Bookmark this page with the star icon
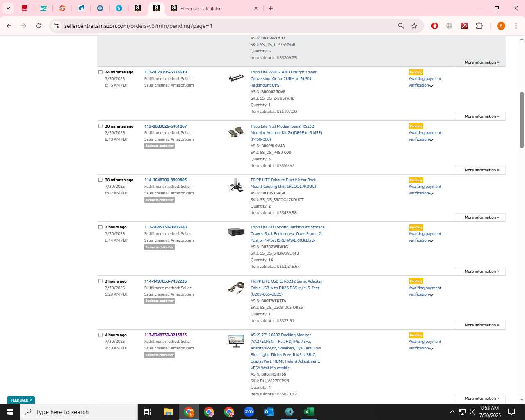Screen dimensions: 525x420 414,26
